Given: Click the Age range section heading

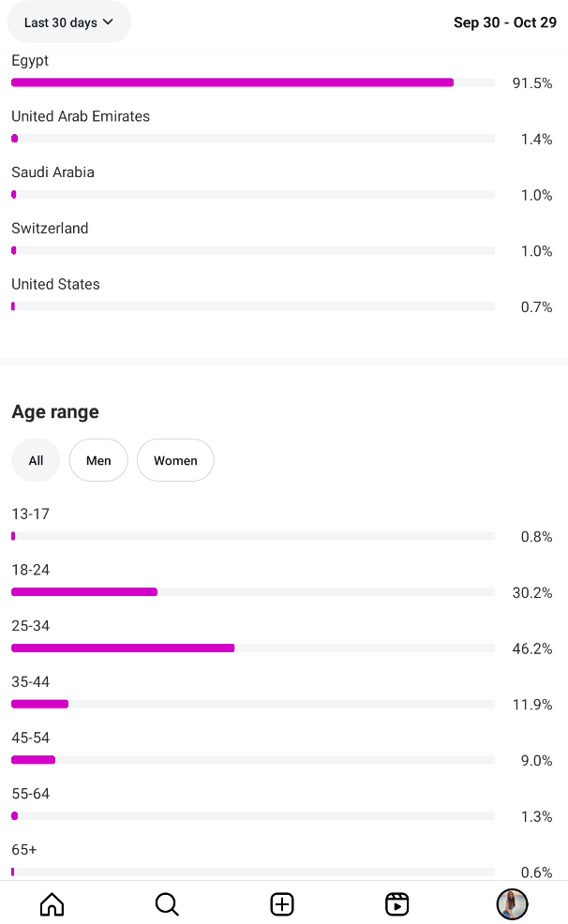Looking at the screenshot, I should point(55,412).
